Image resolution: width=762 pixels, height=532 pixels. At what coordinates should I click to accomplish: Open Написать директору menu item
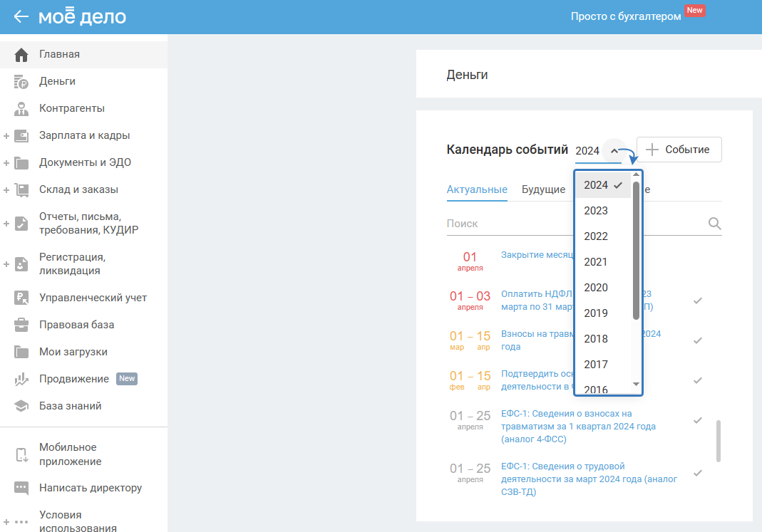click(x=83, y=488)
